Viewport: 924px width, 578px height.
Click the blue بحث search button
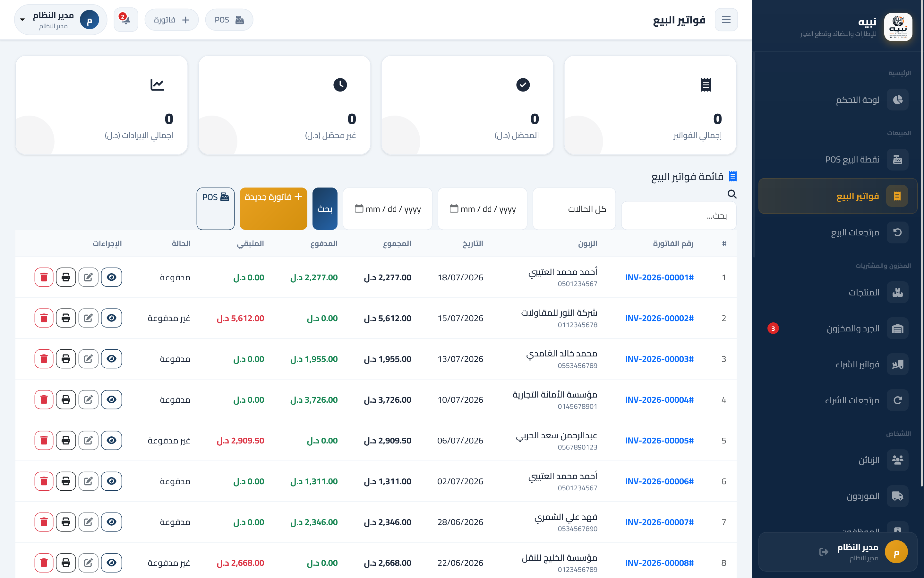(x=325, y=209)
